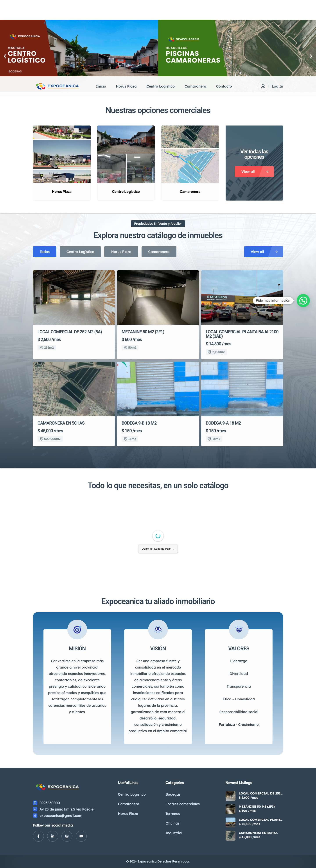This screenshot has height=868, width=316.
Task: Open the Industrial category link
Action: (174, 833)
